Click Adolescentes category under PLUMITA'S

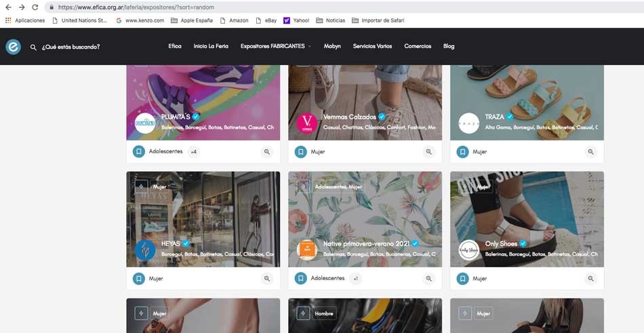165,151
